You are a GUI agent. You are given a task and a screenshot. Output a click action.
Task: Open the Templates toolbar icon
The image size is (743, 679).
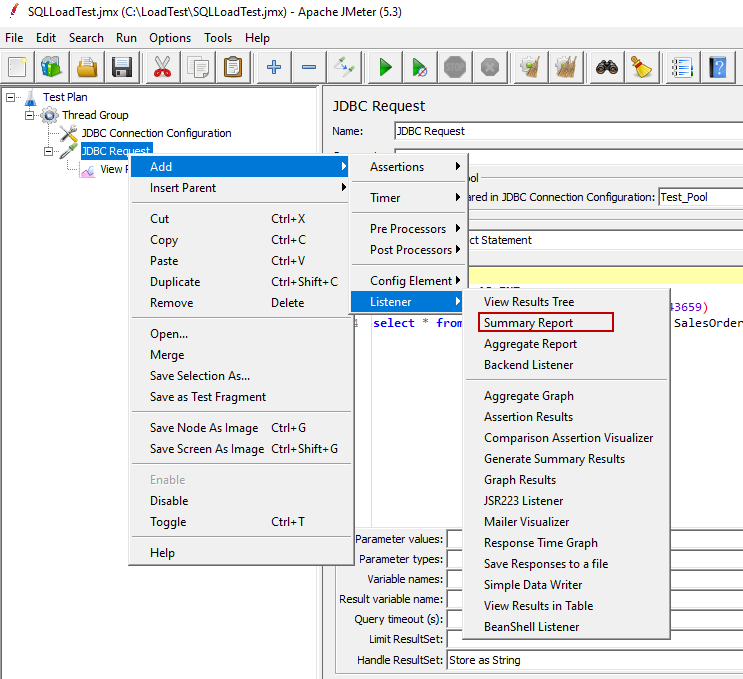click(x=52, y=67)
